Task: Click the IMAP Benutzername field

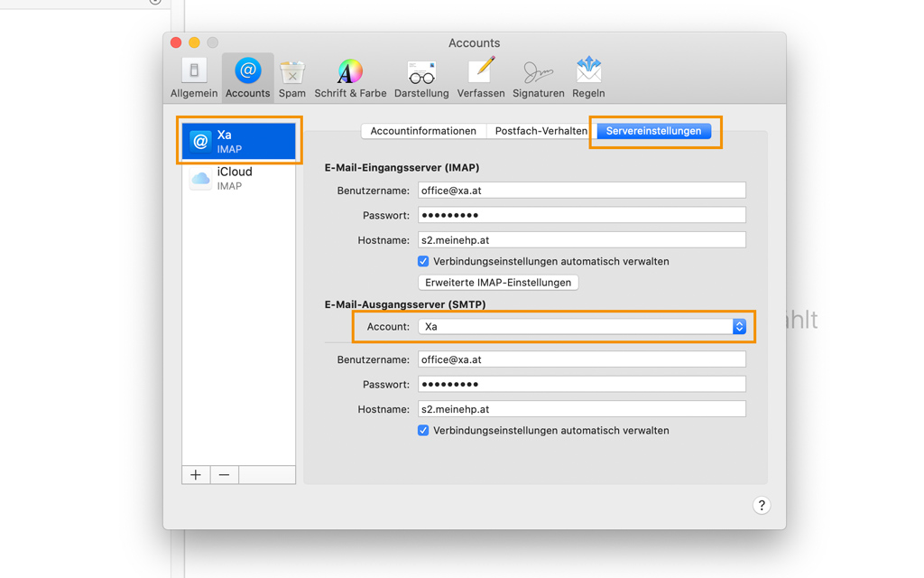Action: pyautogui.click(x=582, y=191)
